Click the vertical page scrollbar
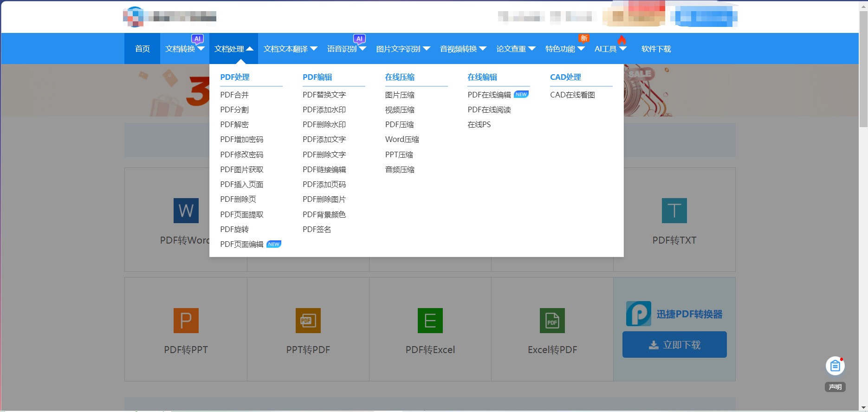The image size is (868, 412). [863, 70]
